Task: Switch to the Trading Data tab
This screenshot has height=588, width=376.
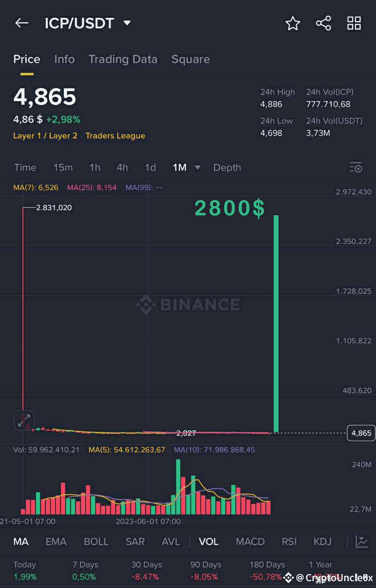Action: [123, 59]
